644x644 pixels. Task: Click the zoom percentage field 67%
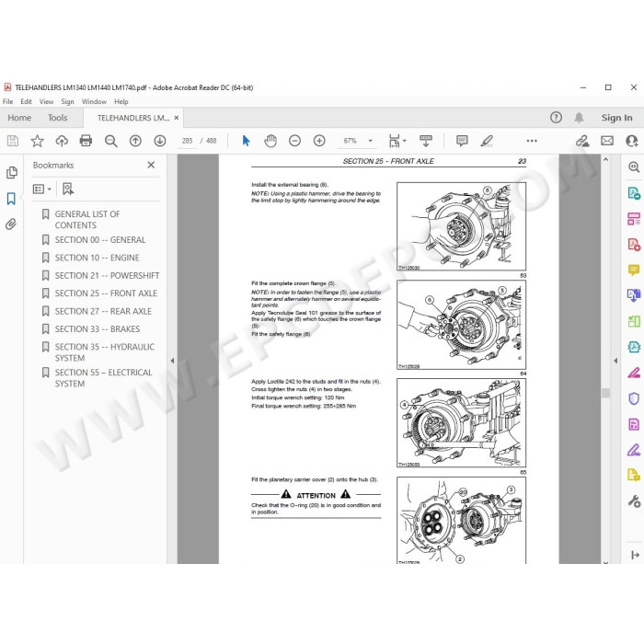[350, 141]
